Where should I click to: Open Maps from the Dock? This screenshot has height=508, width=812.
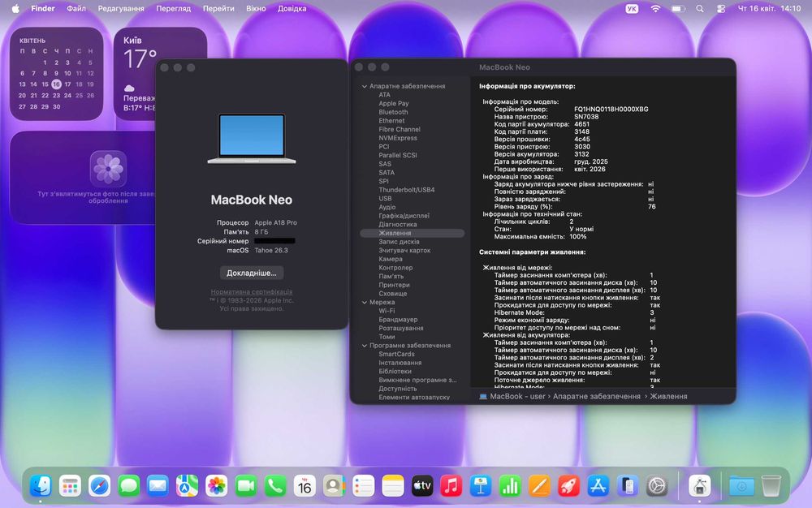tap(187, 486)
